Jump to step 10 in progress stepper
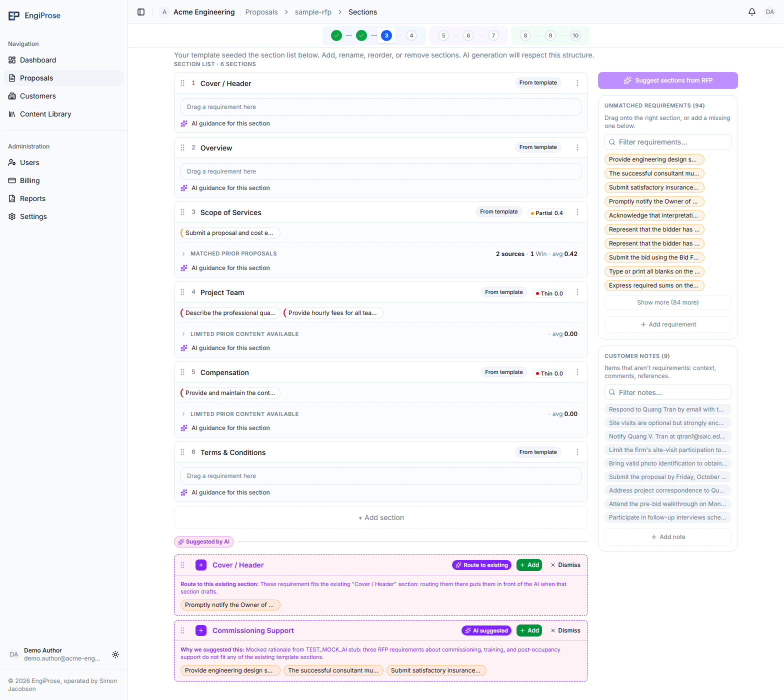The width and height of the screenshot is (784, 700). tap(575, 35)
